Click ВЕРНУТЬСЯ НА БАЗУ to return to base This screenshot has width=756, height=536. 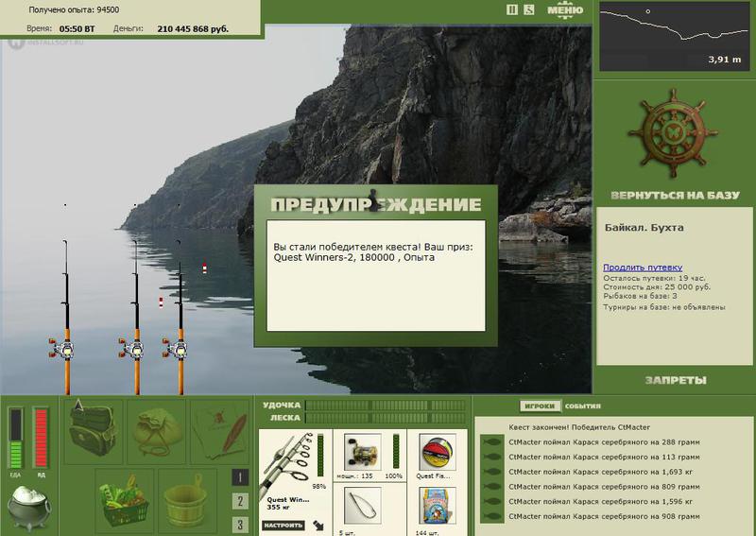click(x=675, y=196)
